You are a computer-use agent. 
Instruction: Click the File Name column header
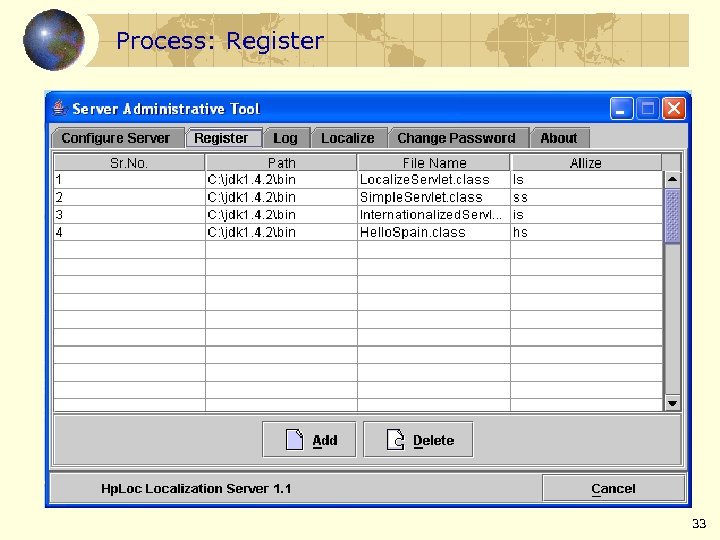[434, 163]
